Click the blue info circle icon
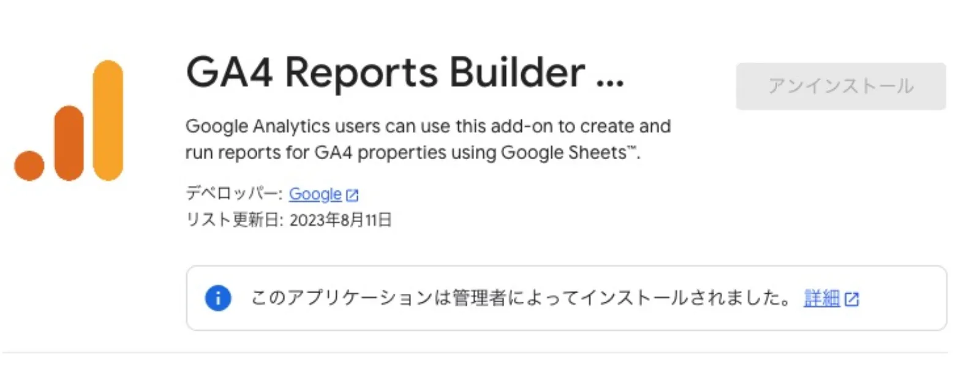This screenshot has height=374, width=980. point(218,298)
